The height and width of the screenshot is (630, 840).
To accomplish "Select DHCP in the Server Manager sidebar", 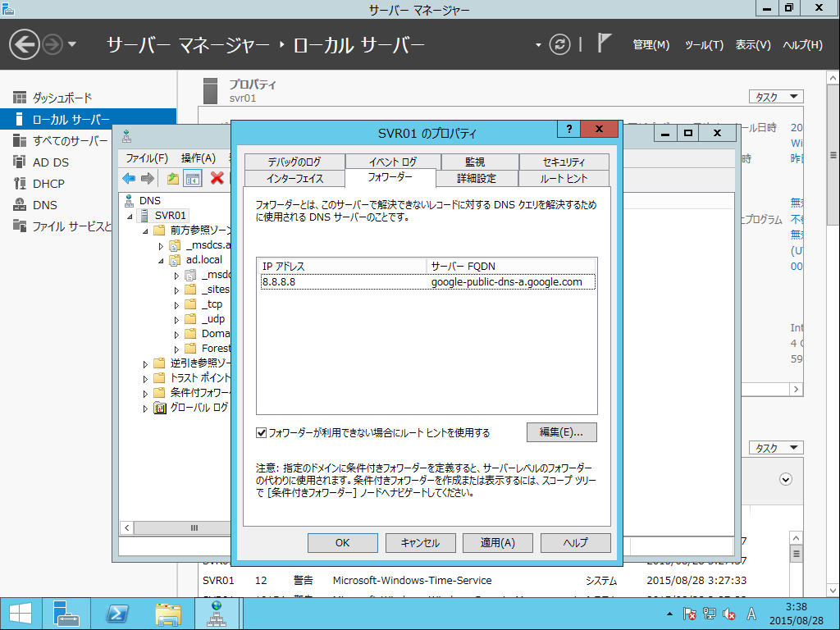I will coord(48,184).
